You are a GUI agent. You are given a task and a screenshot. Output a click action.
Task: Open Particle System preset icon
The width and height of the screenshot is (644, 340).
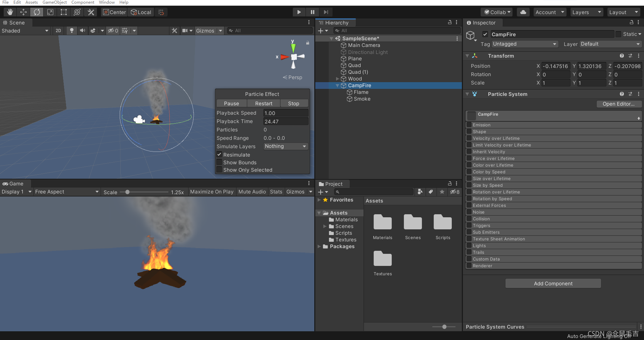point(630,94)
